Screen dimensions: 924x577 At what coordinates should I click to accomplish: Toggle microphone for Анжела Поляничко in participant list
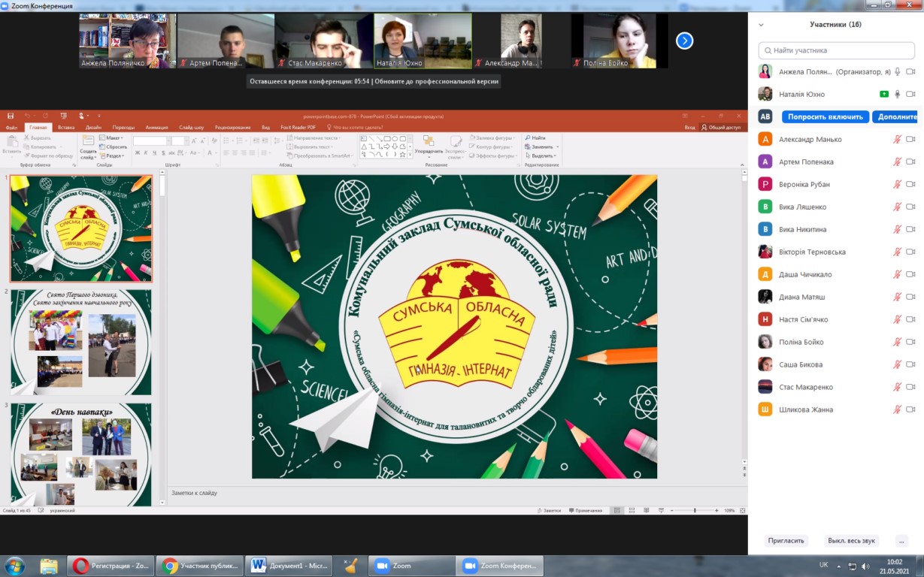click(x=897, y=71)
